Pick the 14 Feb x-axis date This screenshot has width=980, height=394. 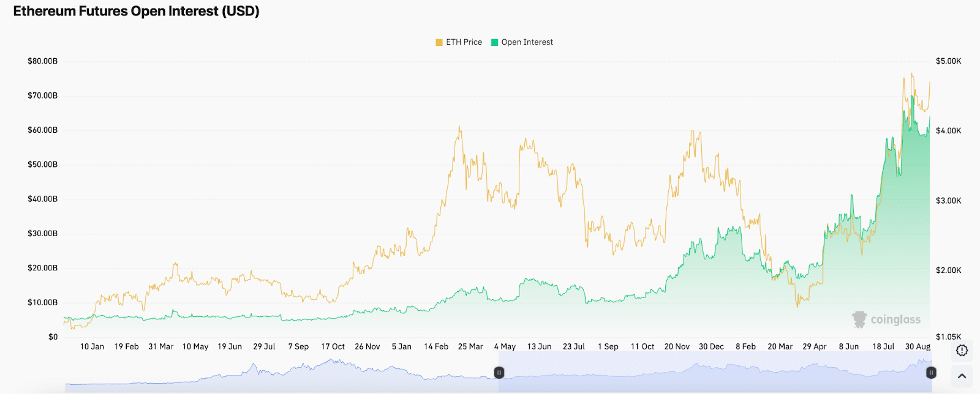436,347
